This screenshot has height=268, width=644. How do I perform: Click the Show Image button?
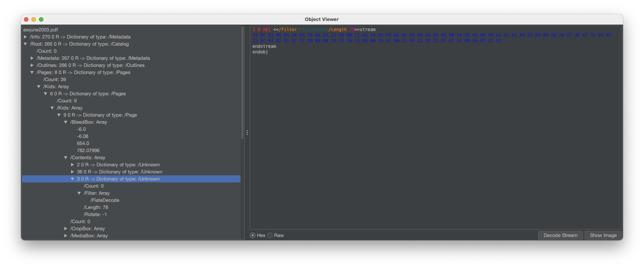tap(603, 235)
